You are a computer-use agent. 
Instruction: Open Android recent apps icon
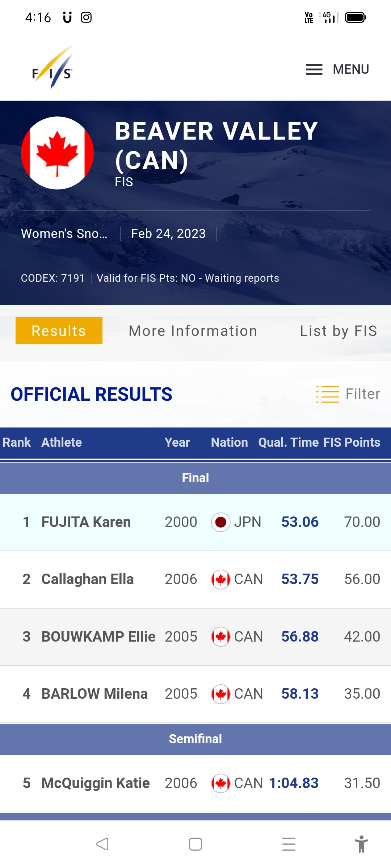coord(289,844)
